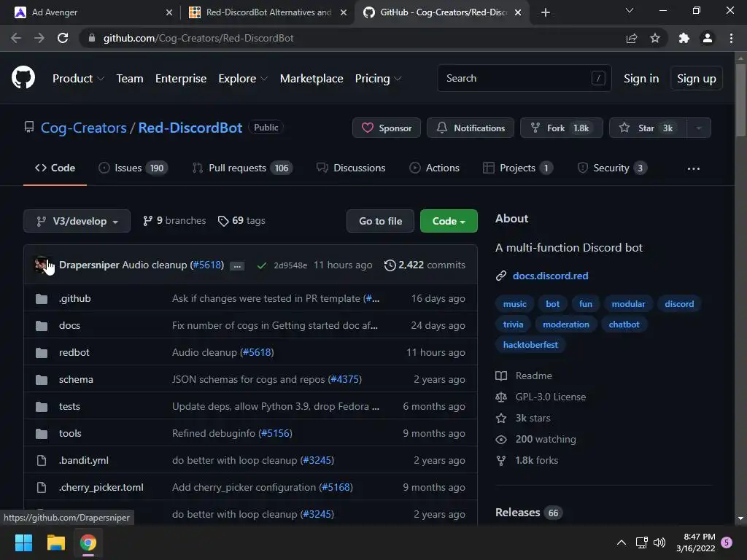The height and width of the screenshot is (560, 747).
Task: Open the Extensions puzzle icon
Action: (684, 38)
